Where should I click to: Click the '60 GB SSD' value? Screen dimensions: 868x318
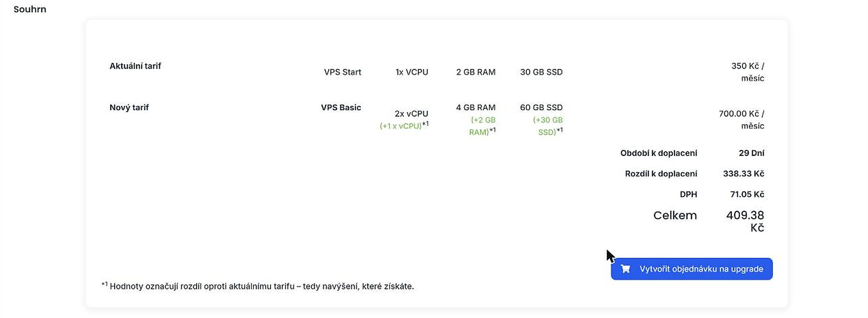[x=541, y=107]
